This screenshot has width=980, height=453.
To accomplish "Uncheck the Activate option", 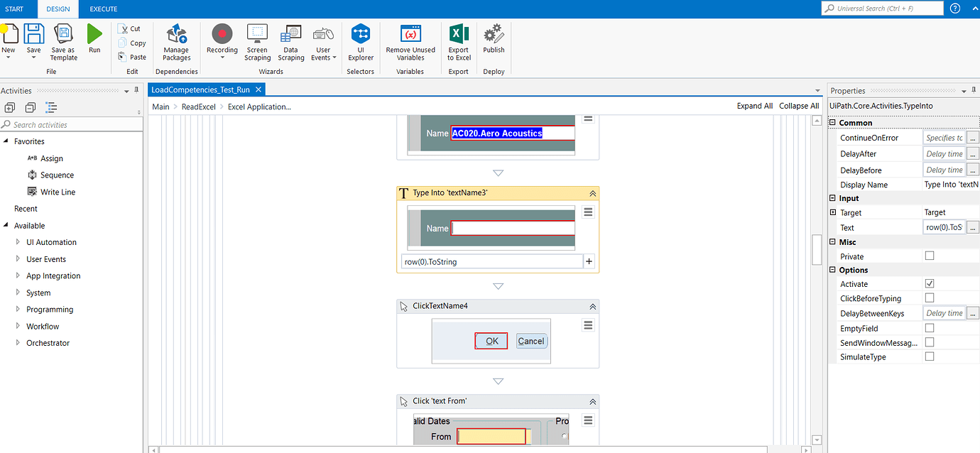I will click(930, 283).
